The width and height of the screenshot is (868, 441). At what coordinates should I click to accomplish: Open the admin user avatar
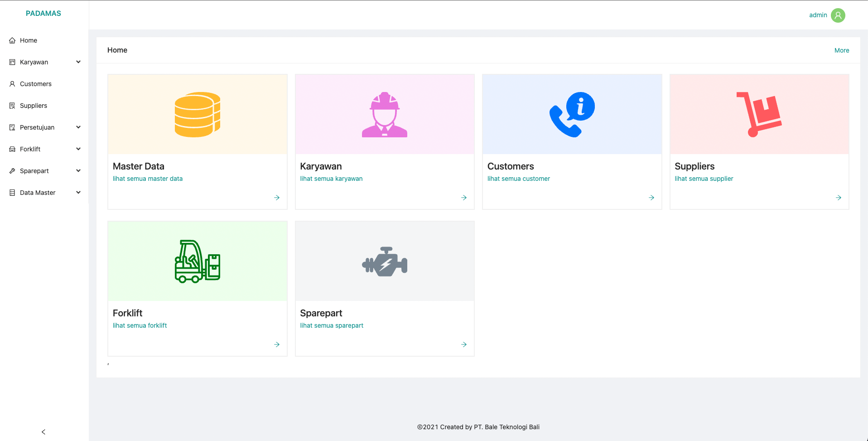[x=838, y=15]
